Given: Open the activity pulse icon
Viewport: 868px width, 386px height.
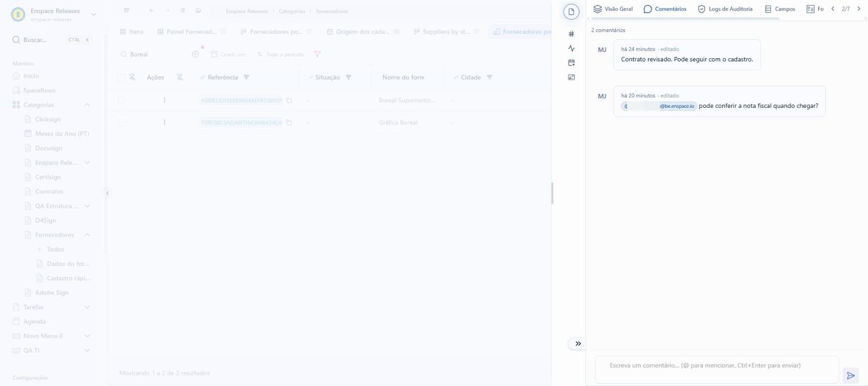Looking at the screenshot, I should click(571, 48).
